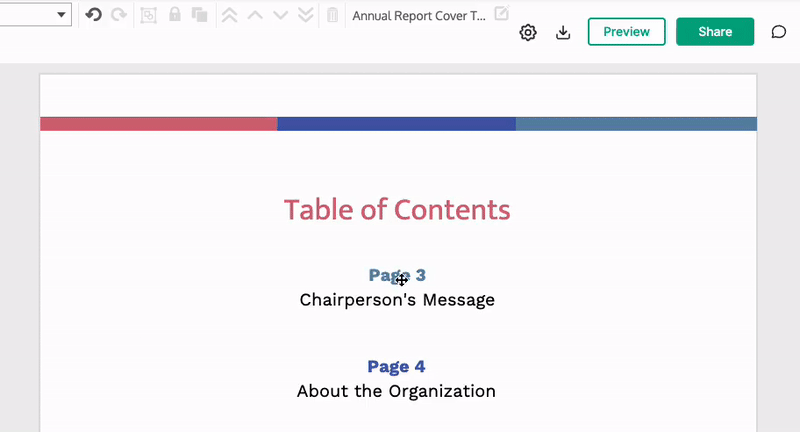
Task: Click the Bring to front double-chevron icon
Action: tap(229, 15)
